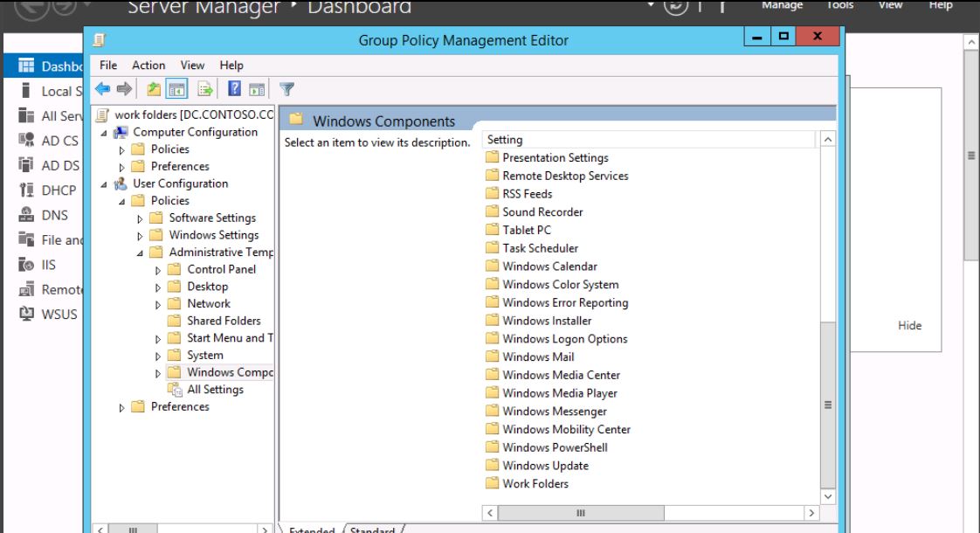Viewport: 980px width, 533px height.
Task: Expand Policies under Computer Configuration
Action: click(122, 150)
